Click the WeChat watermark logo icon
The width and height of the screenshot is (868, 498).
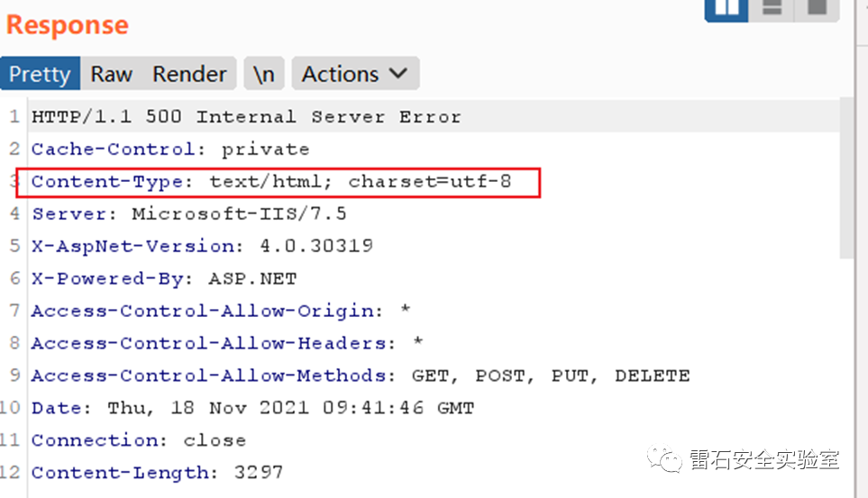click(x=672, y=461)
